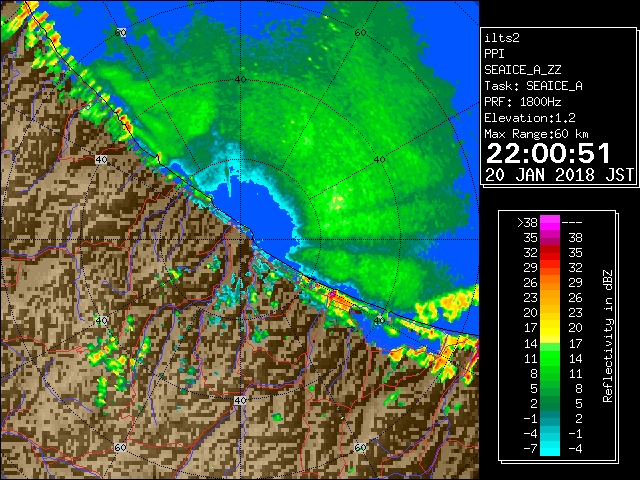
Task: Click the 'Reflectivity in dBZ' legend title
Action: 607,336
